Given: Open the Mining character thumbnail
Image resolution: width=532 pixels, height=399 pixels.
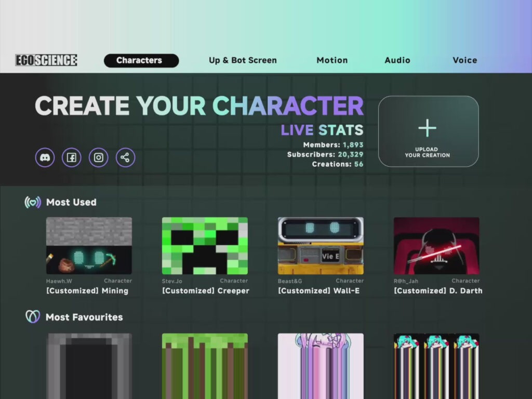Looking at the screenshot, I should click(89, 246).
